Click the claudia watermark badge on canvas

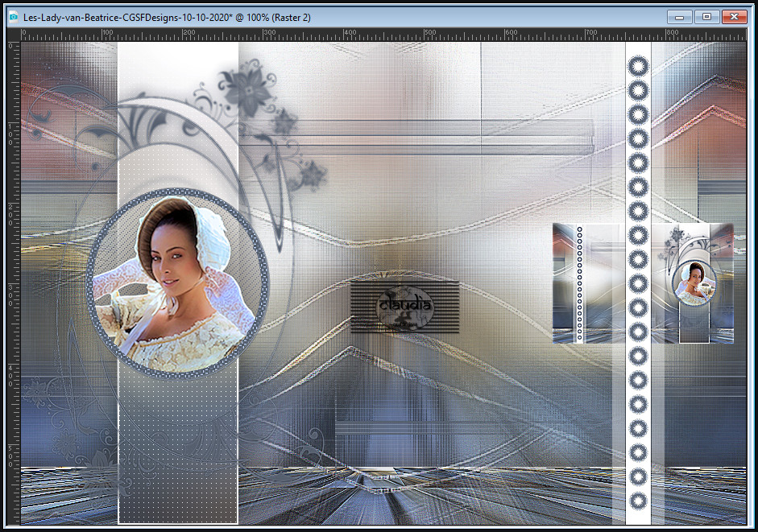pyautogui.click(x=404, y=307)
